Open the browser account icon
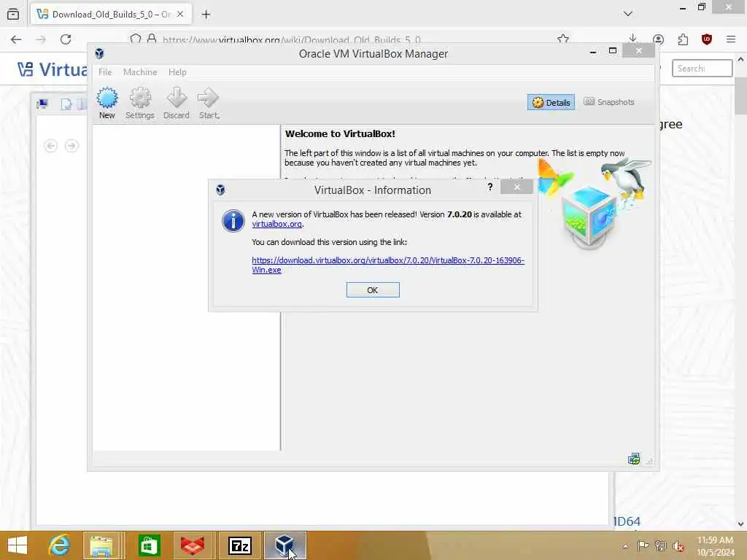Screen dimensions: 747x560 point(659,39)
